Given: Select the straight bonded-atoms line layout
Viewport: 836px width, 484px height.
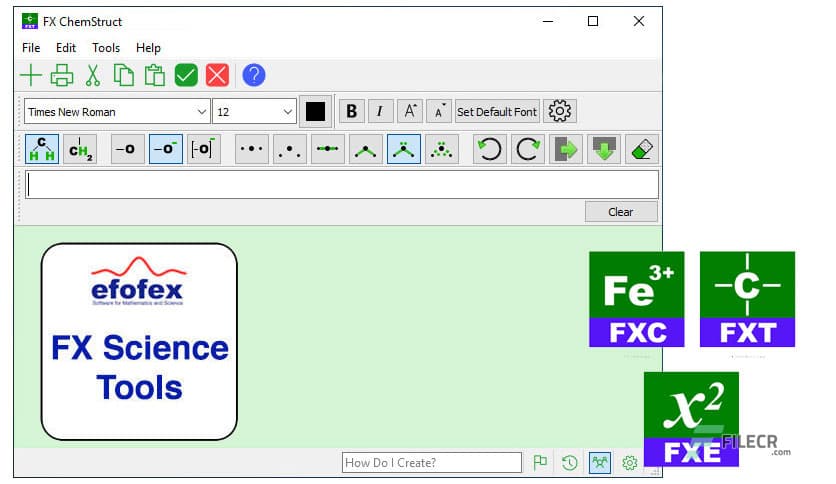Looking at the screenshot, I should (327, 149).
